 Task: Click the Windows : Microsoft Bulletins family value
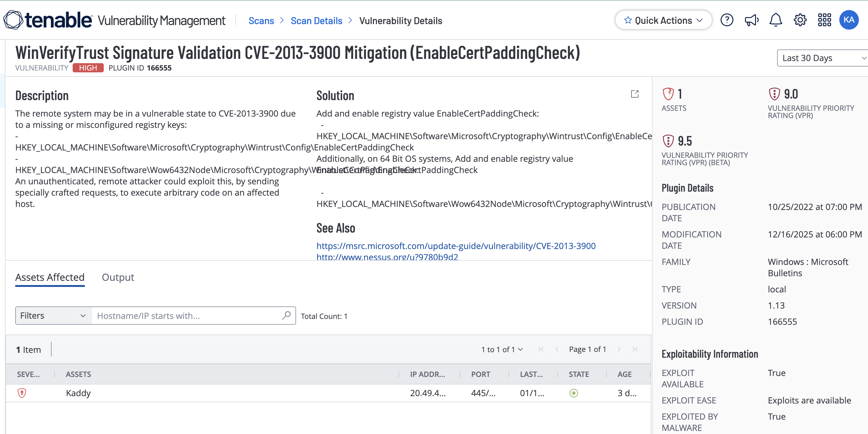808,267
